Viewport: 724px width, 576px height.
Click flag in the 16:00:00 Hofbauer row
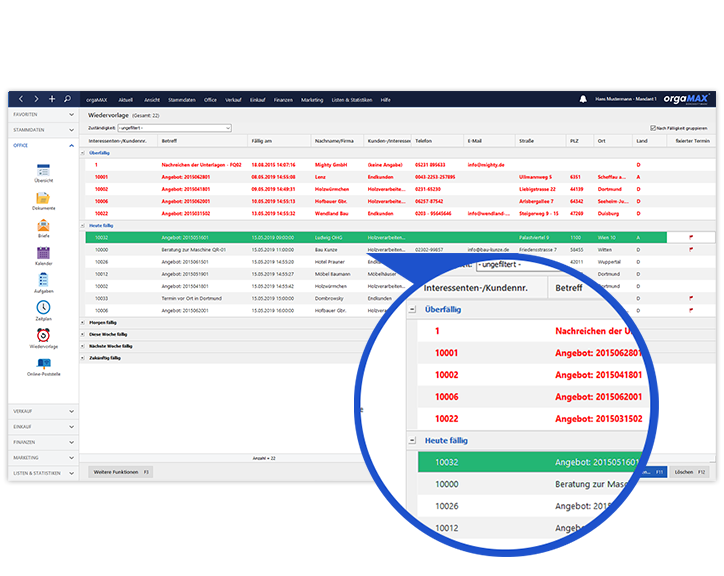691,310
